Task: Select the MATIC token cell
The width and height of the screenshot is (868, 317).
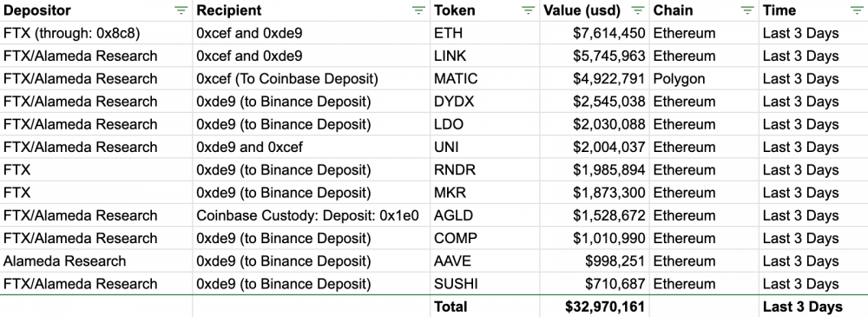Action: 485,79
